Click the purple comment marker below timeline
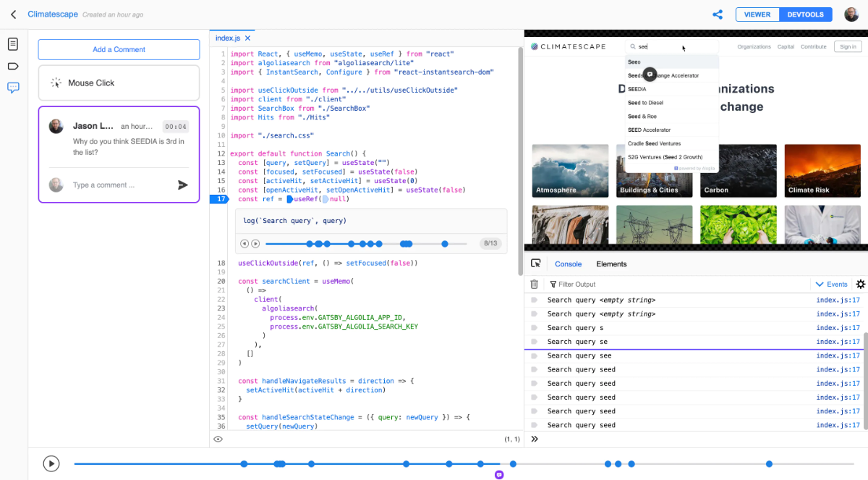 pos(499,475)
